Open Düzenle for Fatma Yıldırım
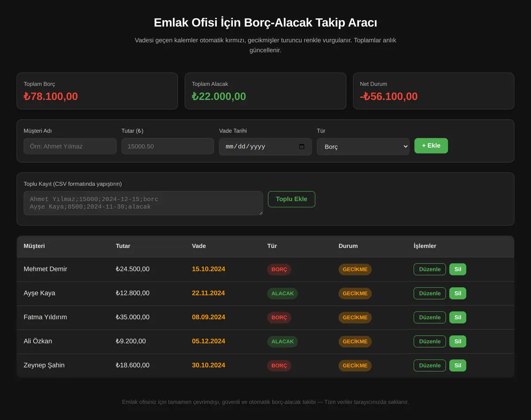This screenshot has width=531, height=420. [x=430, y=317]
